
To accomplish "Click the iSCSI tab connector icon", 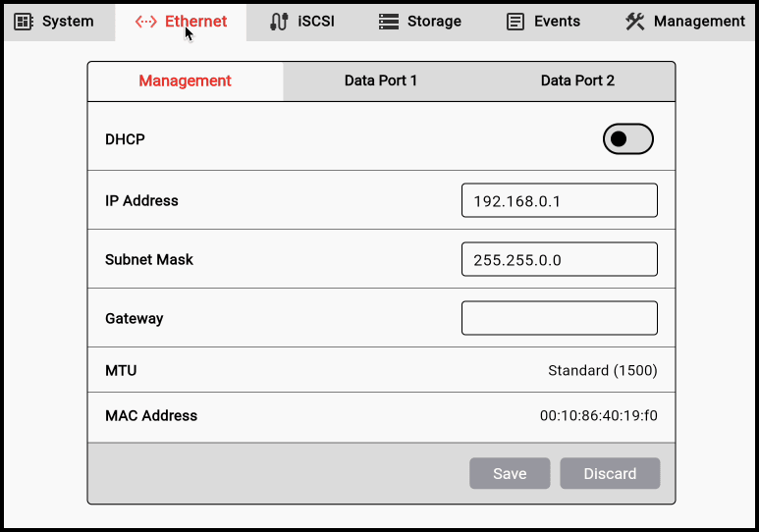I will [280, 21].
